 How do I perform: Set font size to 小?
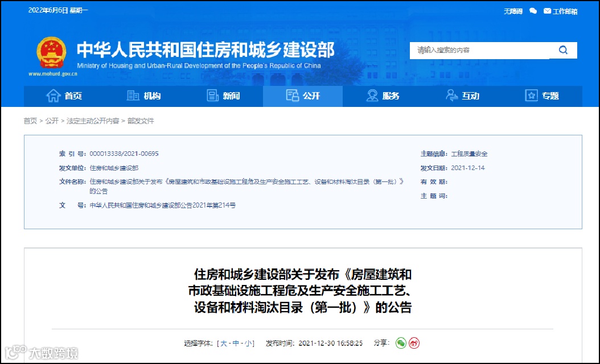[248, 344]
